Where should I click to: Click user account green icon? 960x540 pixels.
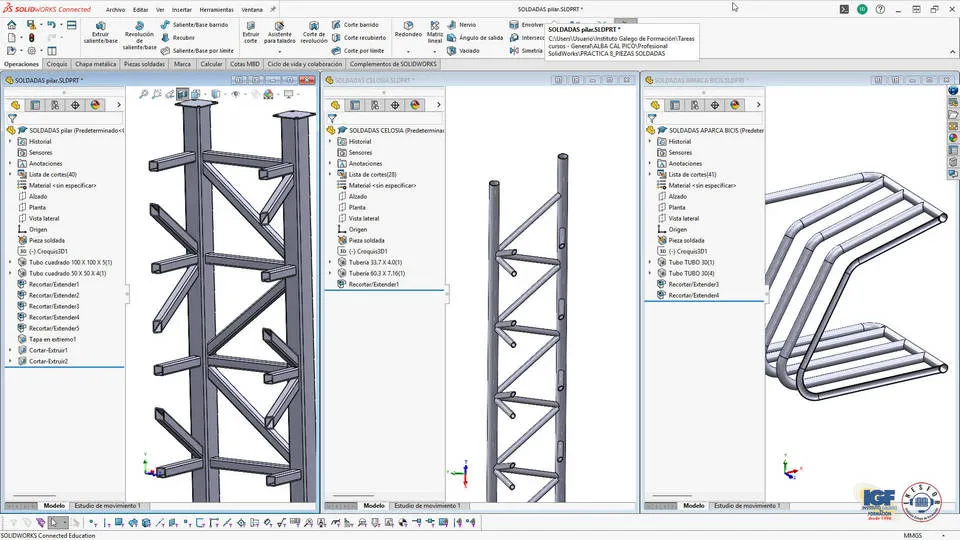862,9
